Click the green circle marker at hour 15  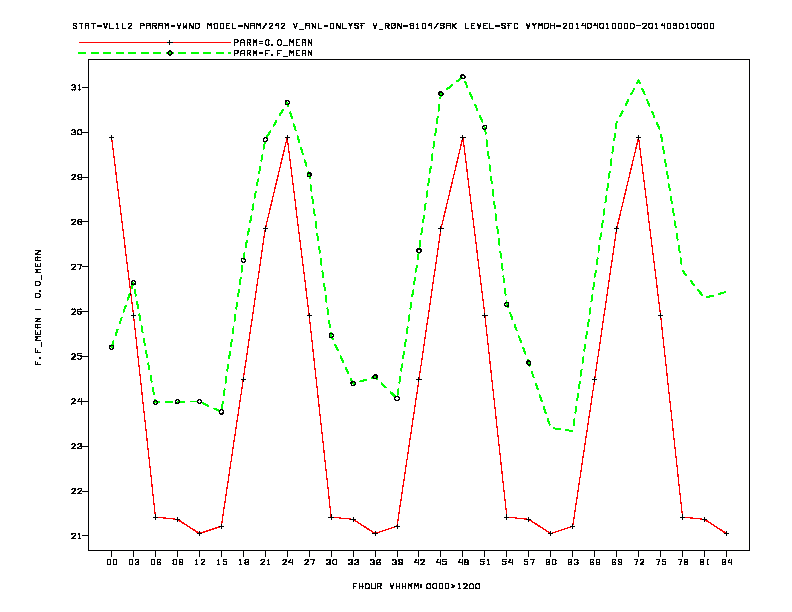[221, 412]
